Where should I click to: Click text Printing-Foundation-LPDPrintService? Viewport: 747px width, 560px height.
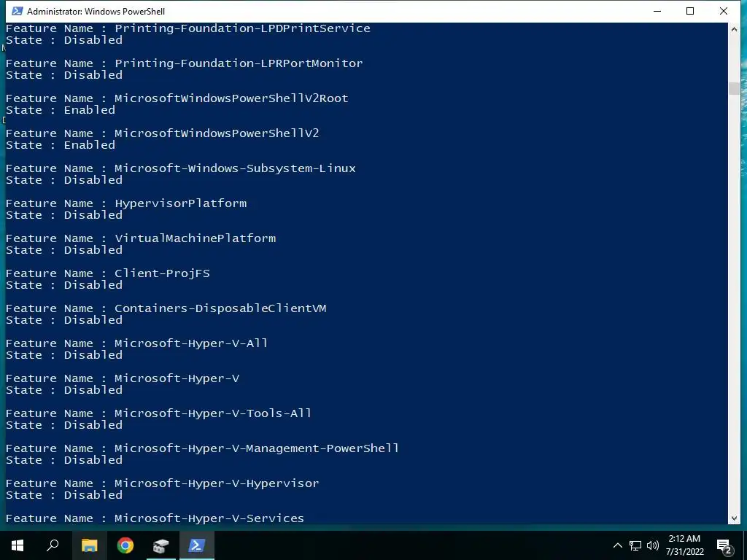242,28
